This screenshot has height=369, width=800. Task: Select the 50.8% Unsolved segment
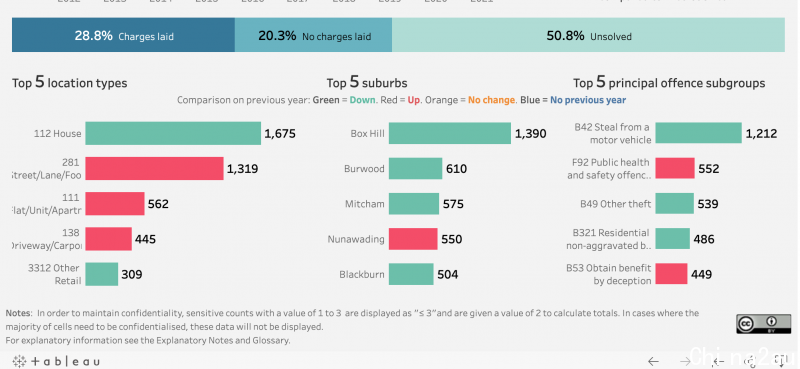pos(588,35)
